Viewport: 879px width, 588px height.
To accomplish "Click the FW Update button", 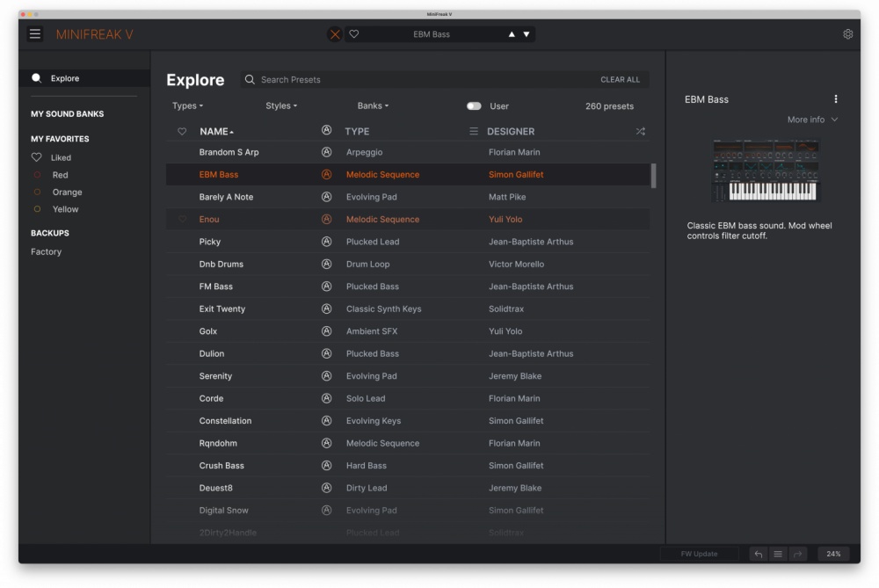I will coord(699,554).
